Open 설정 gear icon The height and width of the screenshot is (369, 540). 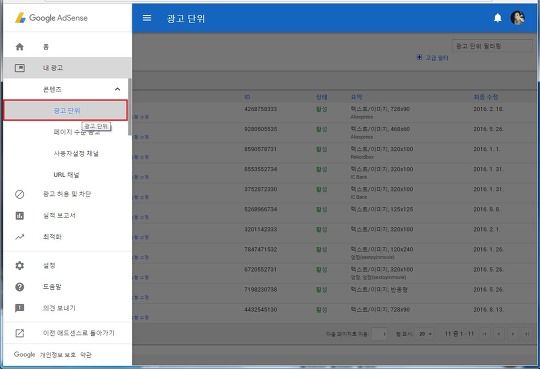20,265
